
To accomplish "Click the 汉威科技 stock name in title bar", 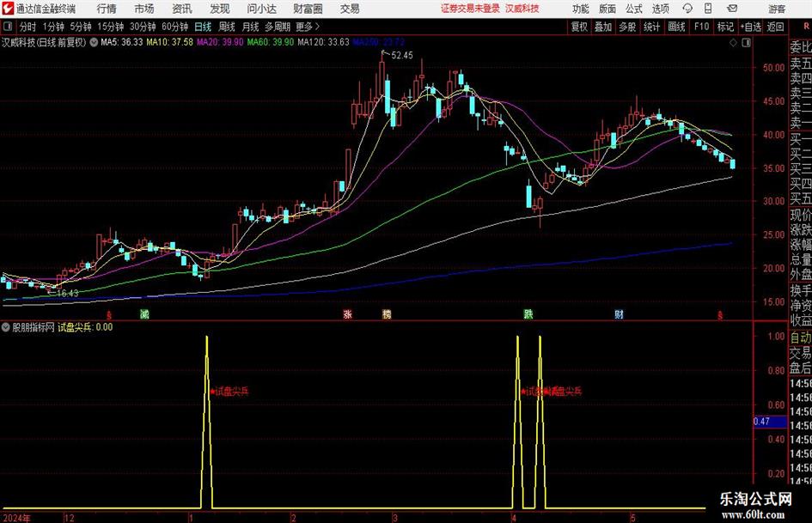I will (522, 9).
